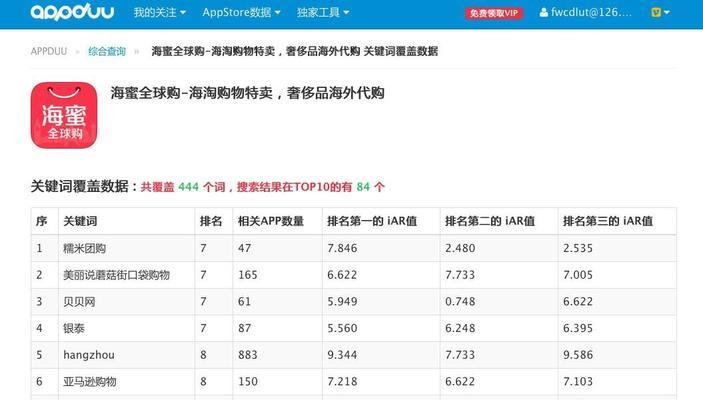
Task: Open the 独家工具 dropdown
Action: click(x=323, y=13)
